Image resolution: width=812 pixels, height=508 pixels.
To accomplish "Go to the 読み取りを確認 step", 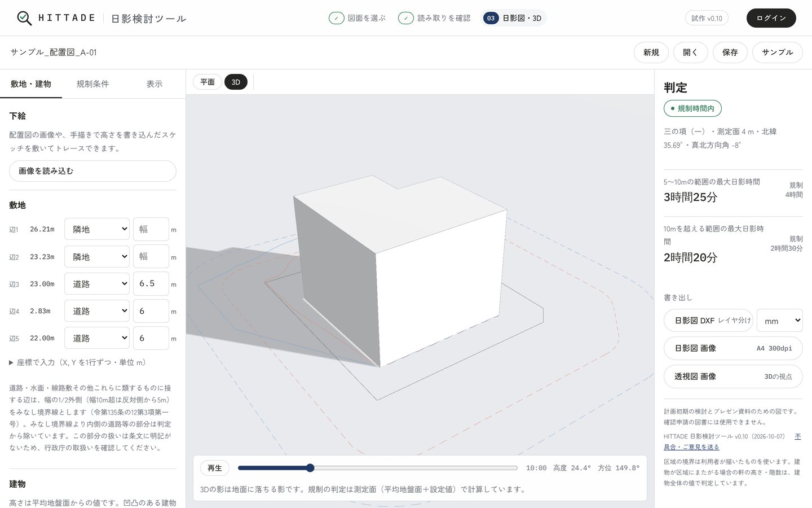I will point(434,18).
